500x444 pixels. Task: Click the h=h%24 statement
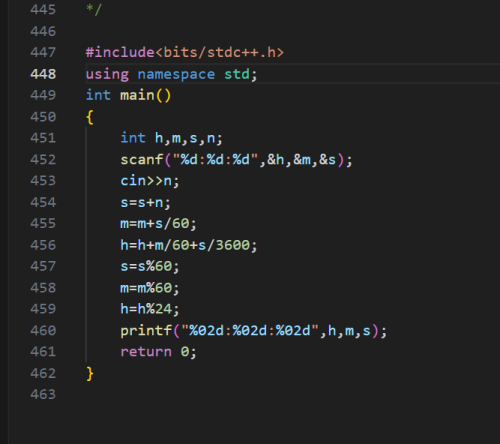coord(150,309)
